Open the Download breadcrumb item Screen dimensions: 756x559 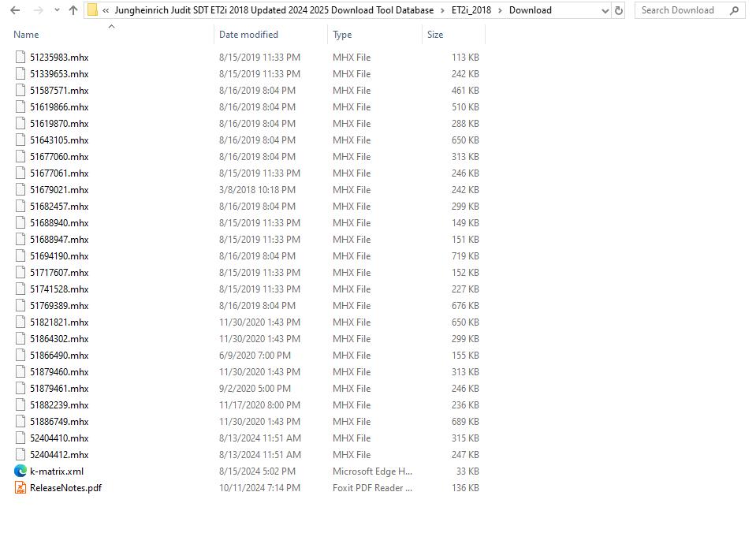coord(529,10)
